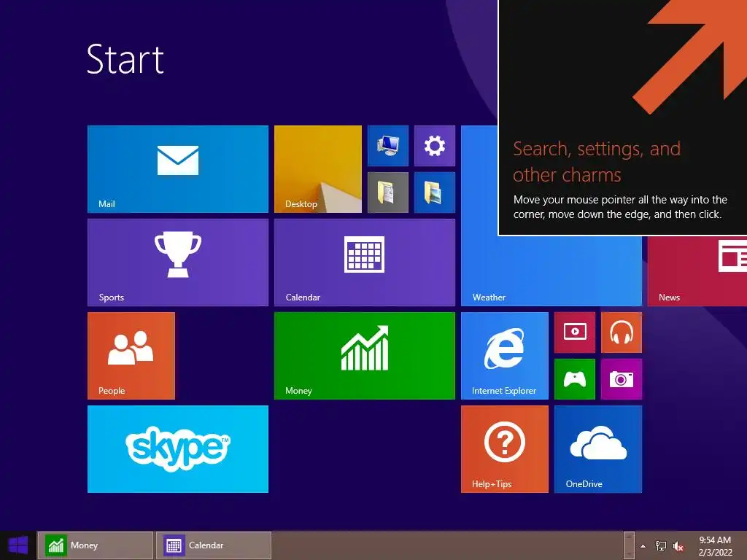Open the People tile

point(131,356)
